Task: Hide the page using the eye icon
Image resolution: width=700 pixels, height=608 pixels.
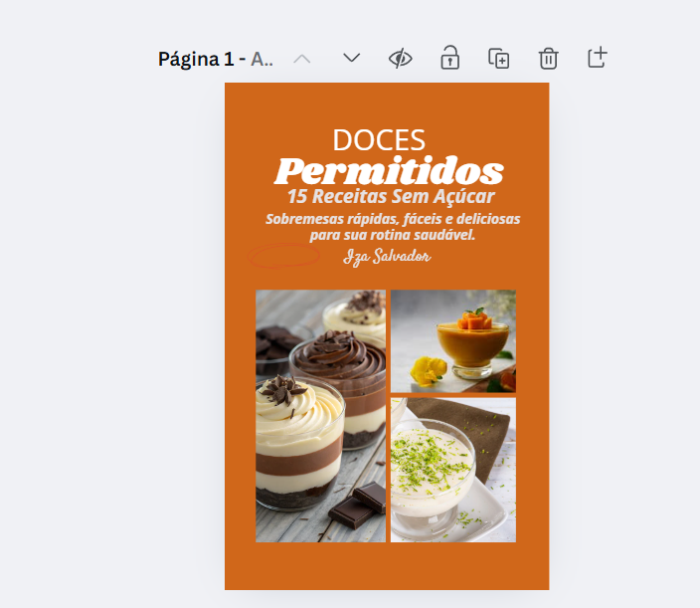Action: point(400,58)
